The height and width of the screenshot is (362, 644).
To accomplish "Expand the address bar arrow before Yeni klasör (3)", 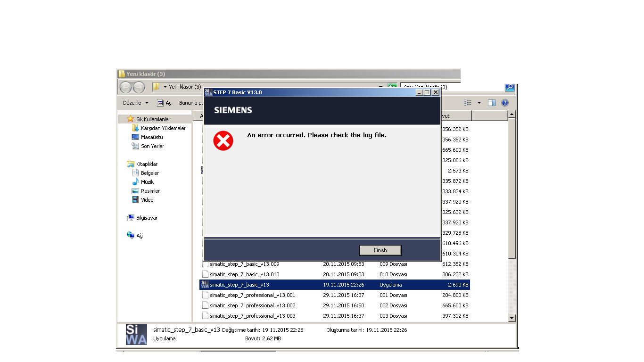I will pos(165,87).
